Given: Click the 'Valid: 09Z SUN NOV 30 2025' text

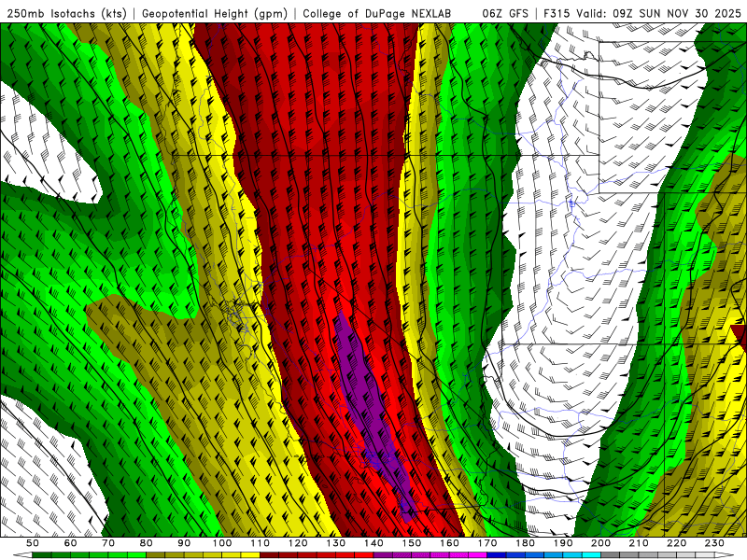Looking at the screenshot, I should click(x=659, y=13).
